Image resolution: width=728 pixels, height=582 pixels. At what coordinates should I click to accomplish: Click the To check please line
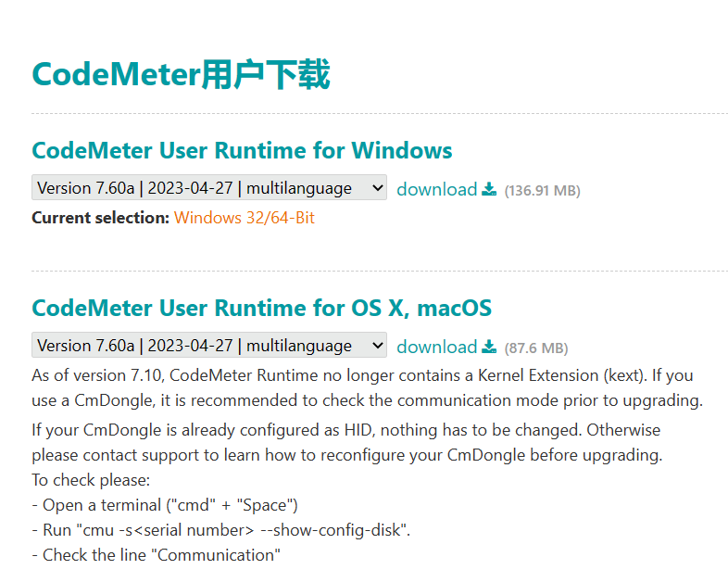tap(91, 480)
